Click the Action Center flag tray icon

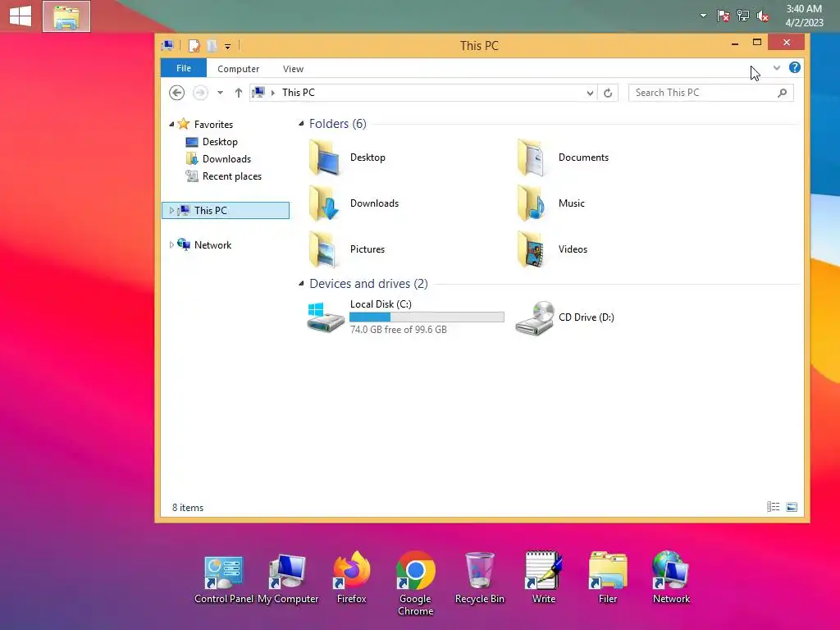click(724, 16)
